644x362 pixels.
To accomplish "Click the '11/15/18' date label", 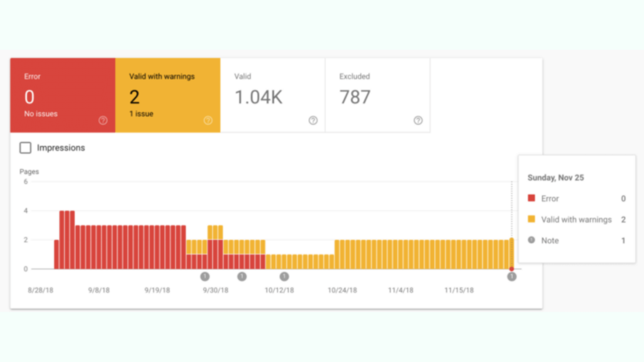I will coord(459,290).
